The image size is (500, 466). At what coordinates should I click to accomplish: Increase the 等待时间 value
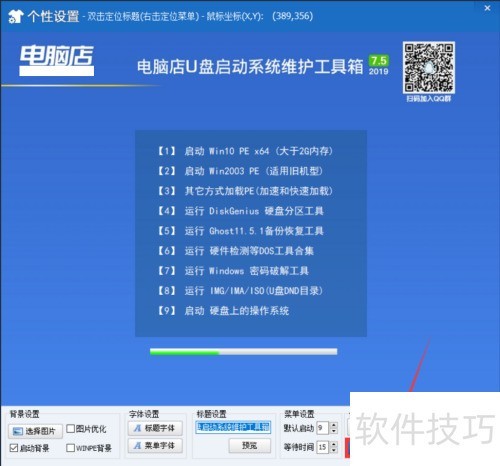coord(334,444)
